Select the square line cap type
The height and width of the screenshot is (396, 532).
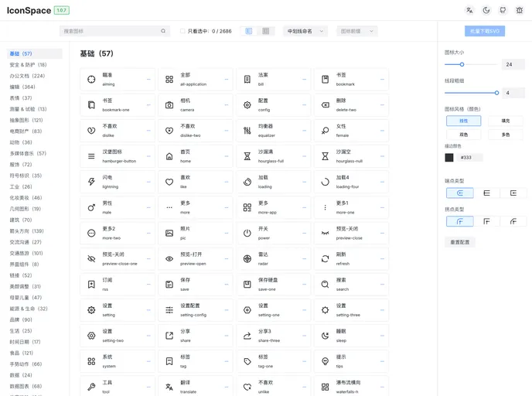point(513,193)
